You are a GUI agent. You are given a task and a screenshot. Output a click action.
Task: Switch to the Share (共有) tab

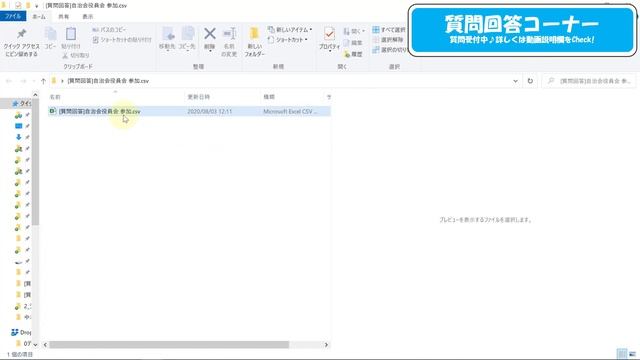[63, 16]
